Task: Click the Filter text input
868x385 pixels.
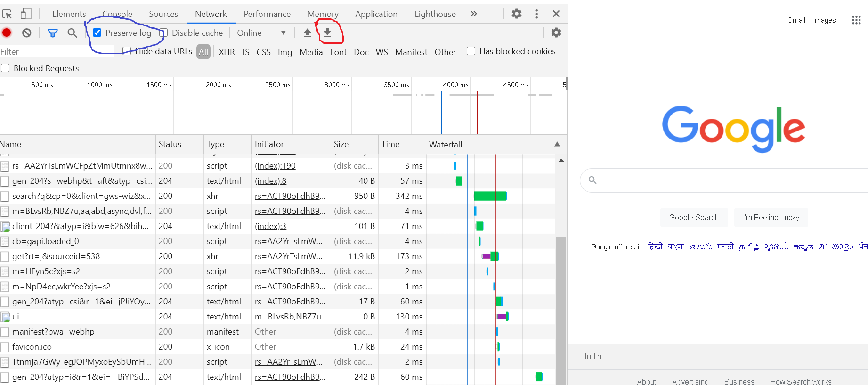Action: coord(57,51)
